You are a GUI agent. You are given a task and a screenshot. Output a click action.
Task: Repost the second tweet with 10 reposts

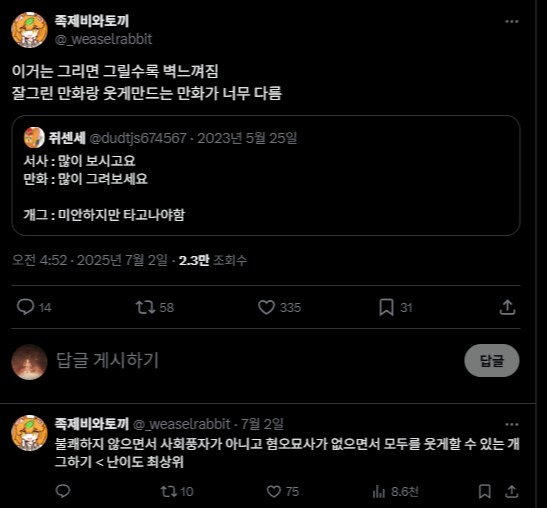168,492
